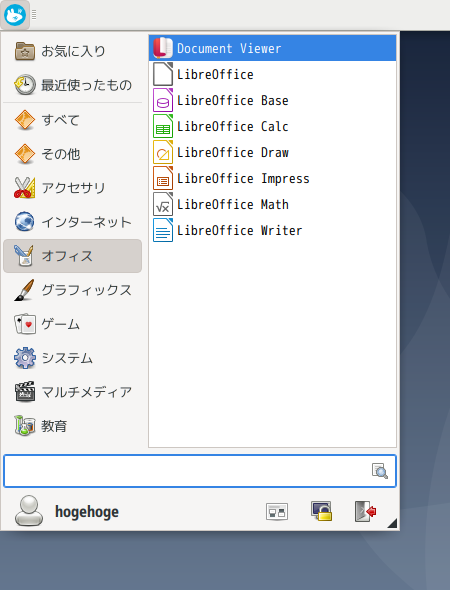Open the グラフィックス category
Viewport: 450px width, 590px height.
(73, 290)
